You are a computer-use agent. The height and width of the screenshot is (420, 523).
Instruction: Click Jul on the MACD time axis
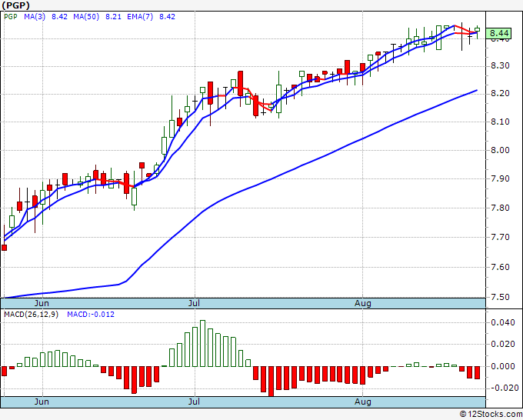tap(194, 402)
